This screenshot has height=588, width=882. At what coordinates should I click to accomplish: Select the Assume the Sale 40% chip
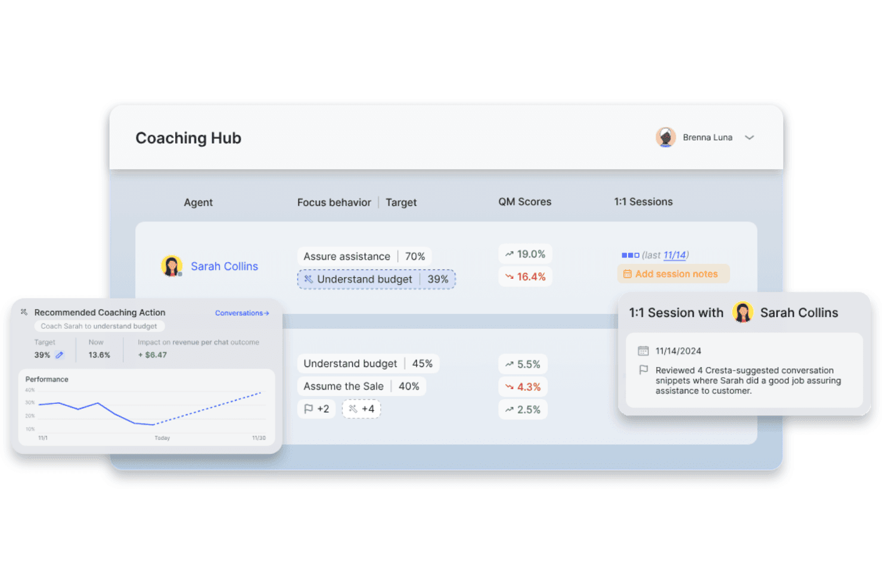(x=361, y=386)
